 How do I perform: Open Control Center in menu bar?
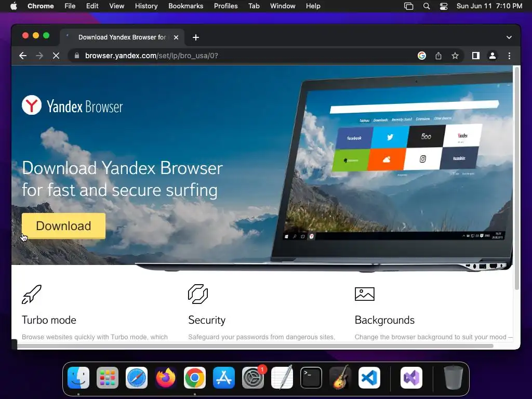(444, 6)
